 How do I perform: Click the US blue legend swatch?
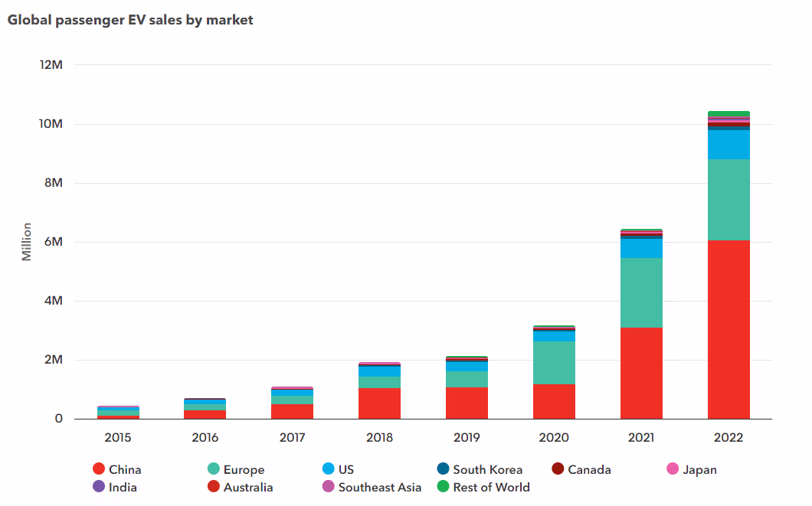pos(329,468)
